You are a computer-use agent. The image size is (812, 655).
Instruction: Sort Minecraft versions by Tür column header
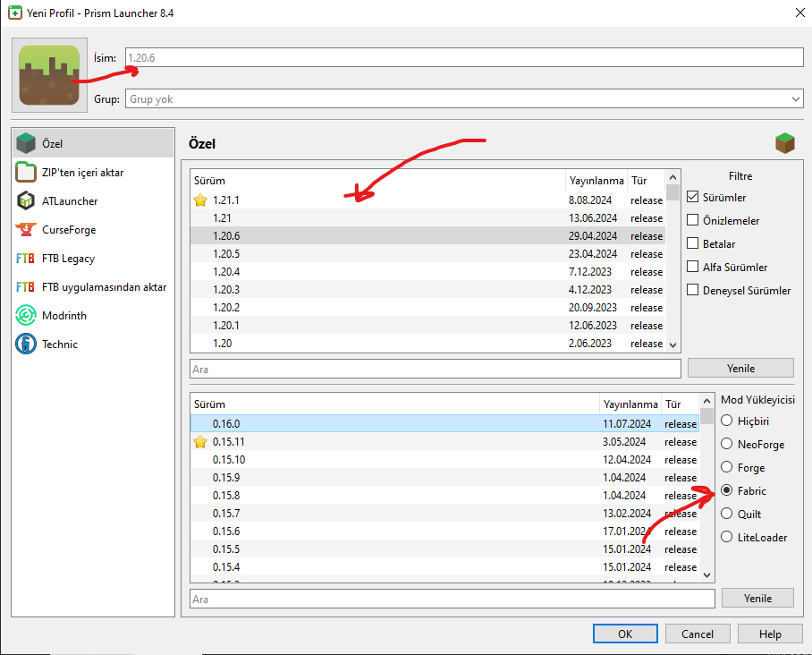pos(647,181)
